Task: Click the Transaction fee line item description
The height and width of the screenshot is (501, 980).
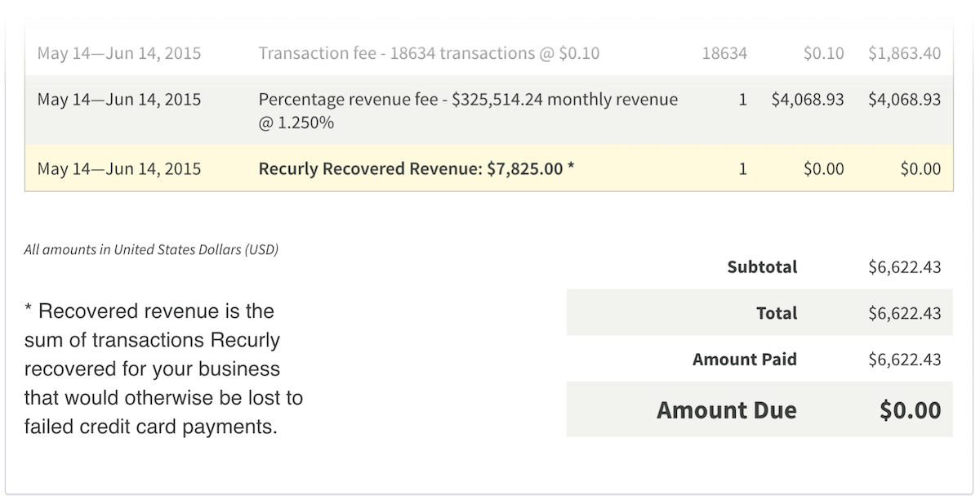Action: (x=429, y=54)
